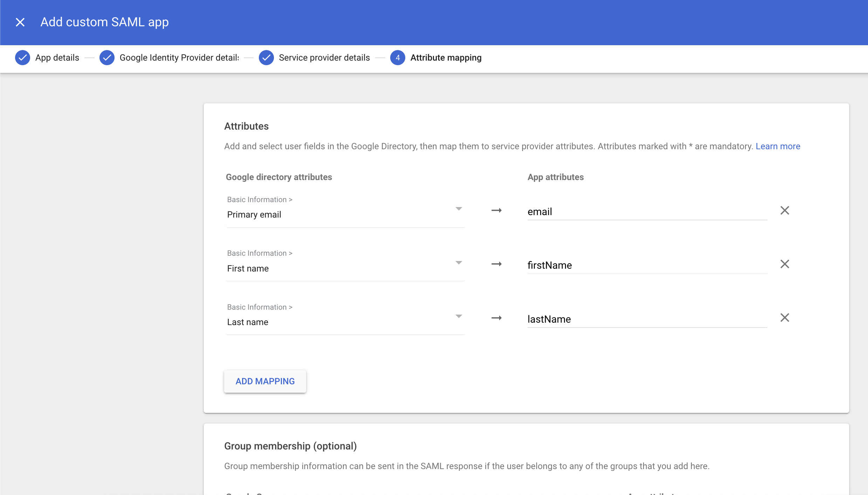The width and height of the screenshot is (868, 495).
Task: Go to Google Identity Provider details step
Action: coord(179,58)
